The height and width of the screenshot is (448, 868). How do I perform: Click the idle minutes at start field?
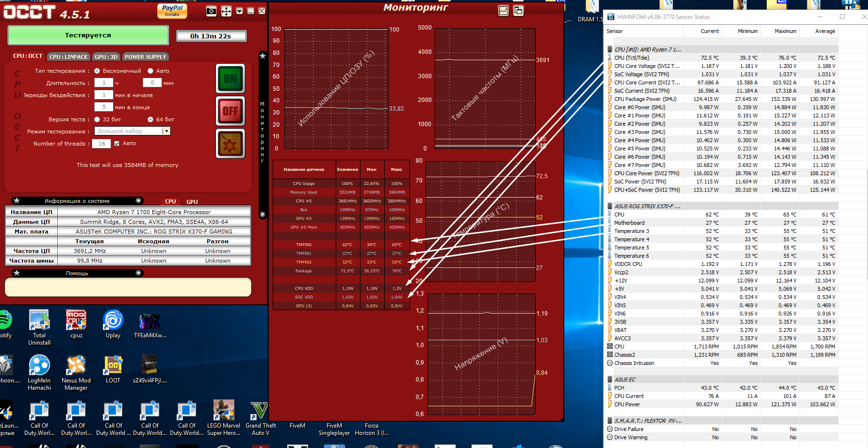104,95
